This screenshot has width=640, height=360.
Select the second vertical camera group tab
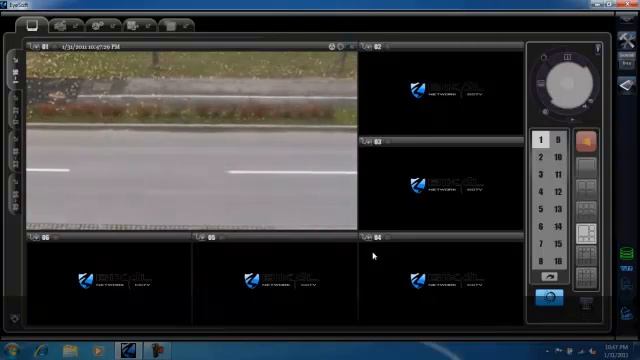16,110
